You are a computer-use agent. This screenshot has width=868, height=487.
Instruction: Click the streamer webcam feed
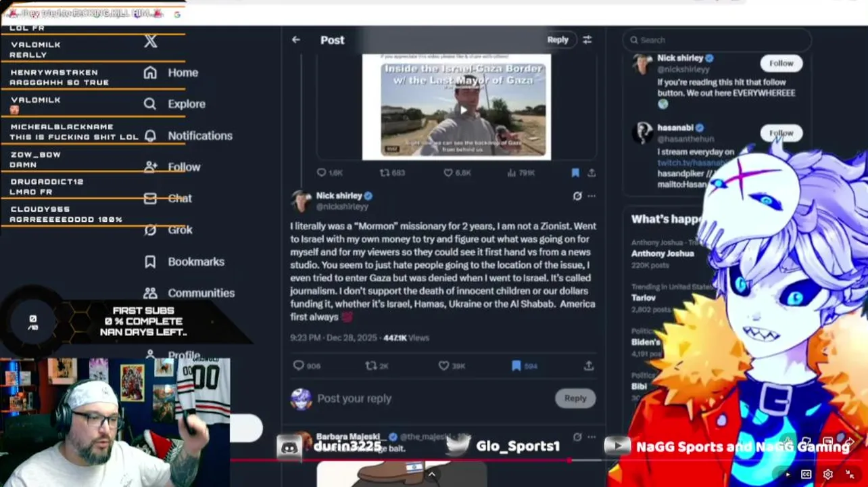click(x=115, y=422)
